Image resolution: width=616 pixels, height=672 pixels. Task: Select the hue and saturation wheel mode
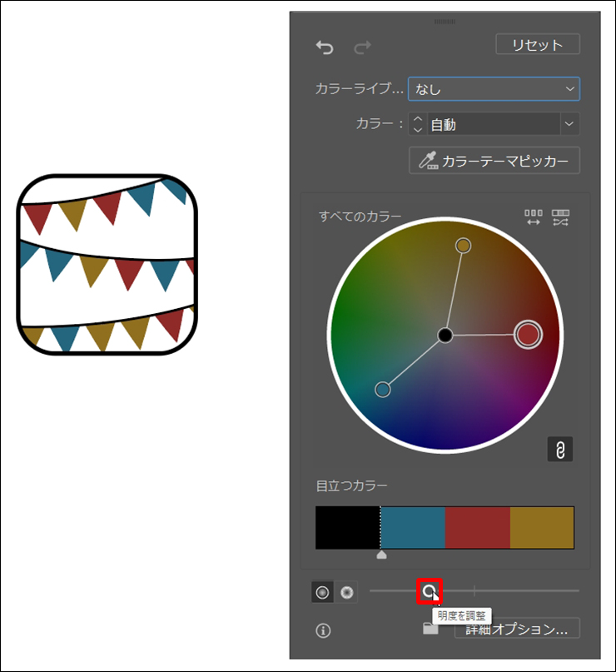pos(323,592)
